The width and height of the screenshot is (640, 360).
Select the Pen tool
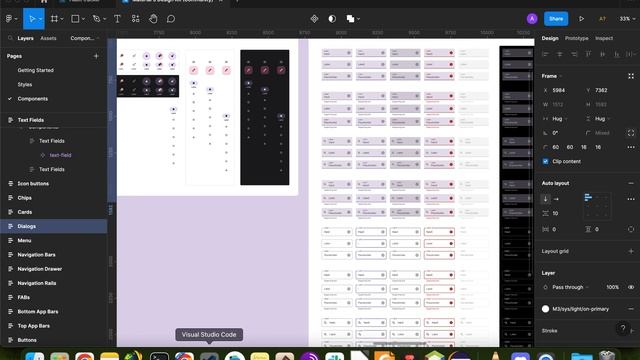[x=96, y=19]
